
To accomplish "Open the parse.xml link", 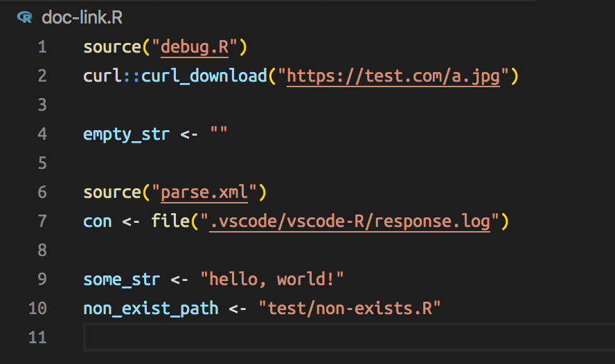I will point(204,193).
